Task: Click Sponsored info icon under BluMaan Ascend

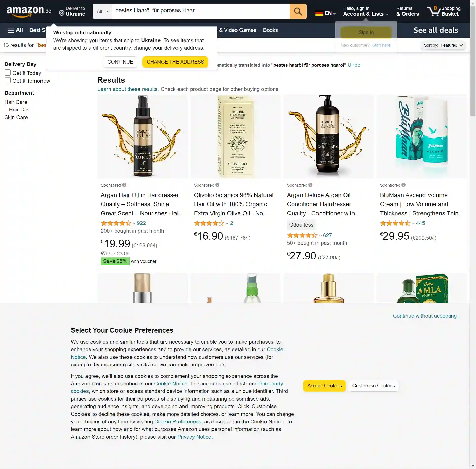Action: 403,185
